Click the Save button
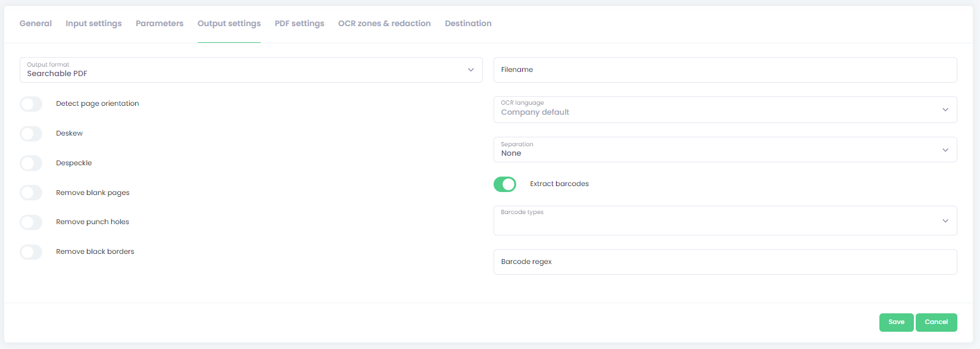980x349 pixels. pyautogui.click(x=896, y=322)
